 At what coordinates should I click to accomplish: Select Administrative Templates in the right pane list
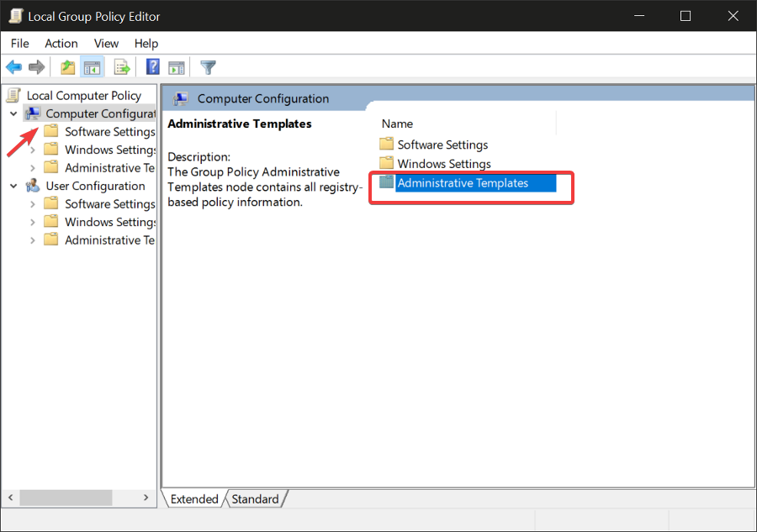click(463, 183)
